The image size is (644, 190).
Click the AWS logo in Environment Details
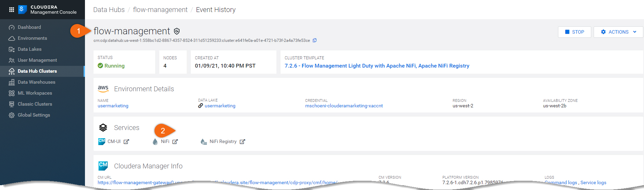coord(103,88)
